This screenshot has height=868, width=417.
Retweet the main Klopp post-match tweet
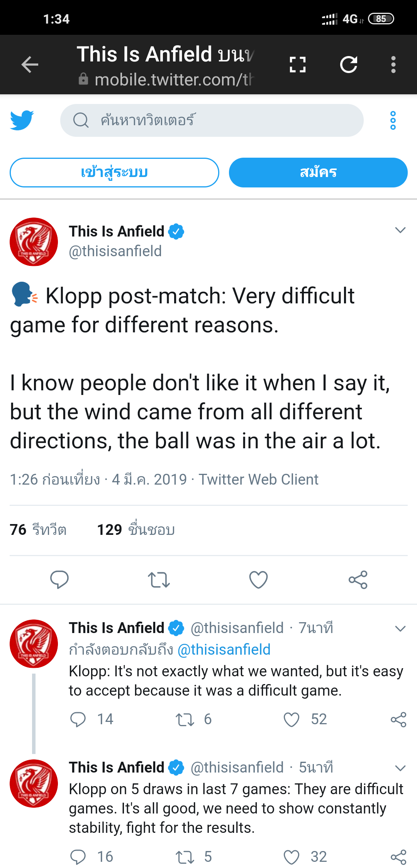click(x=159, y=579)
